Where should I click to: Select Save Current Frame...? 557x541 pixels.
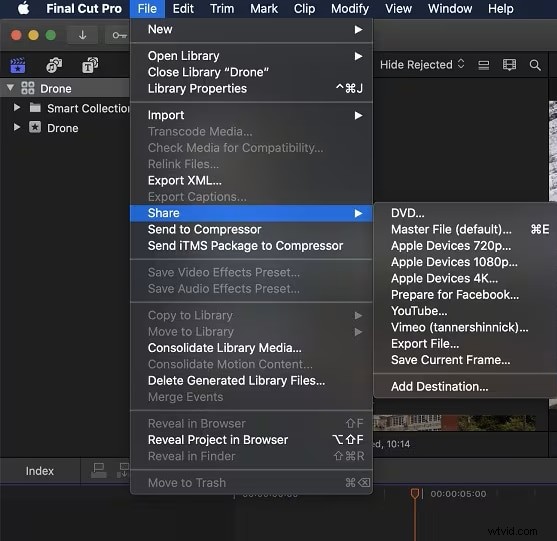(465, 360)
